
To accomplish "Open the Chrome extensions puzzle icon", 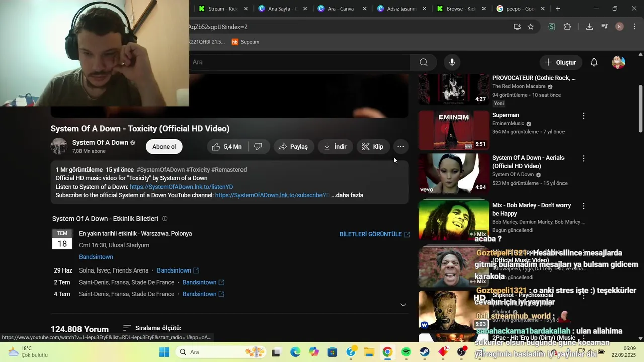I will click(568, 27).
